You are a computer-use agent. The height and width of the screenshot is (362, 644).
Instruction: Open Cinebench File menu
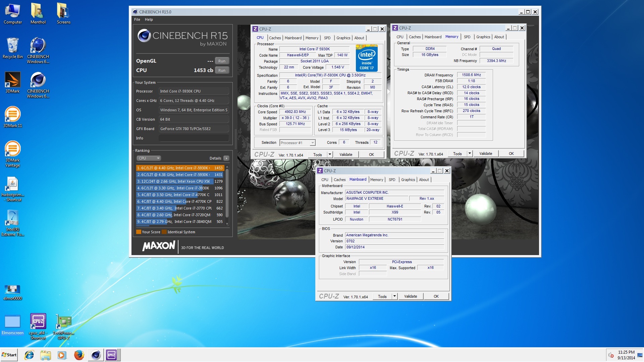(x=137, y=19)
